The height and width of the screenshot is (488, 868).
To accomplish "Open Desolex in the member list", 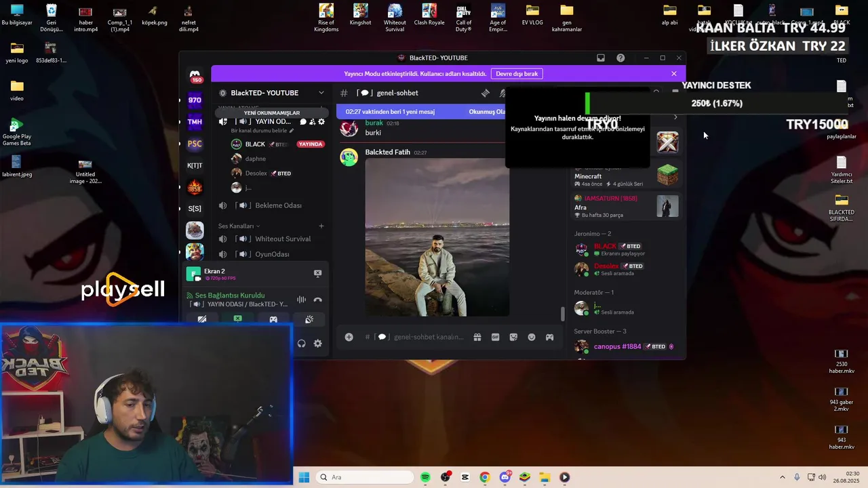I will (626, 269).
